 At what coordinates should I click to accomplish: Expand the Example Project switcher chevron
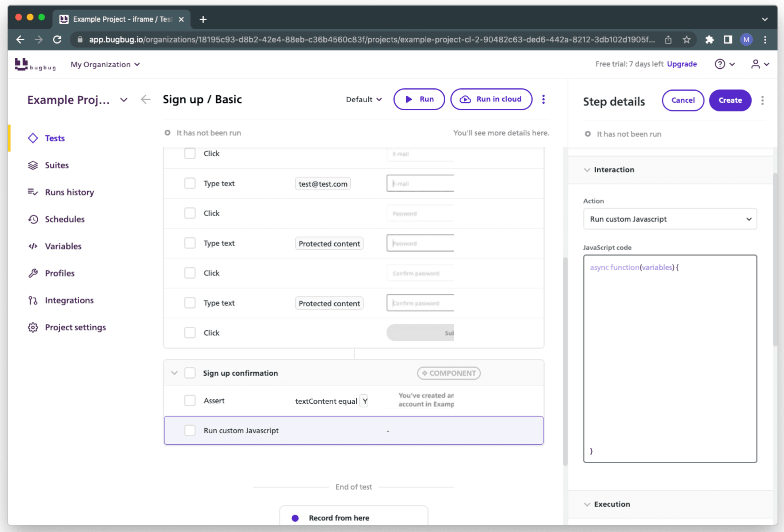[124, 100]
